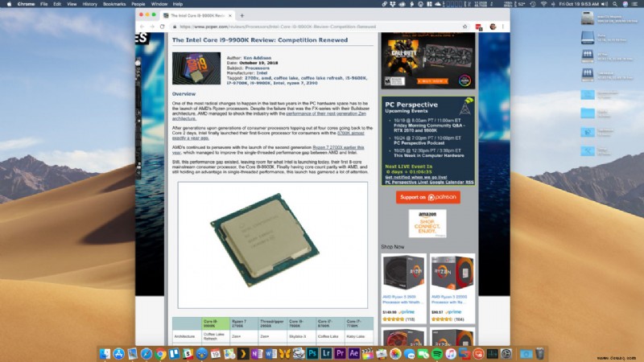644x362 pixels.
Task: Click the Overview heading link
Action: click(184, 94)
